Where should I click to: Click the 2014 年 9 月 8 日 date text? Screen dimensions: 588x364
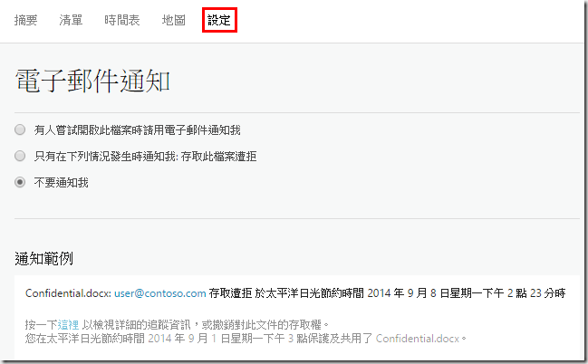click(x=401, y=293)
